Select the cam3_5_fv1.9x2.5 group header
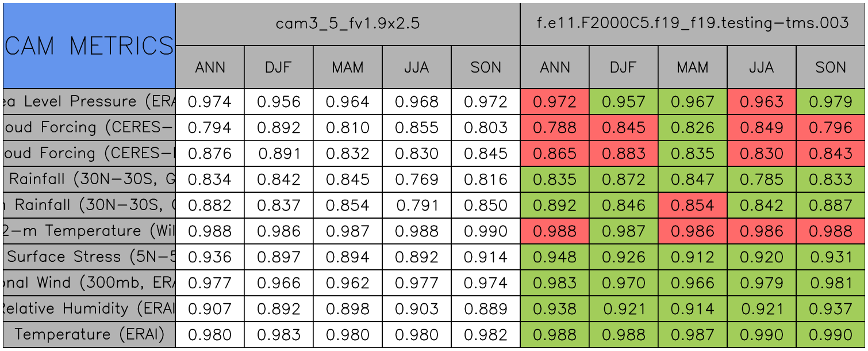Screen dimensions: 868x351 (348, 24)
